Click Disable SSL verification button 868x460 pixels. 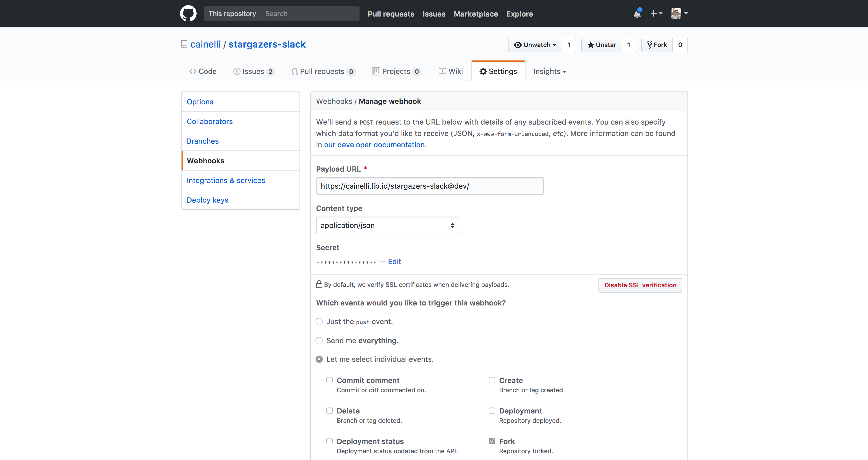[640, 285]
